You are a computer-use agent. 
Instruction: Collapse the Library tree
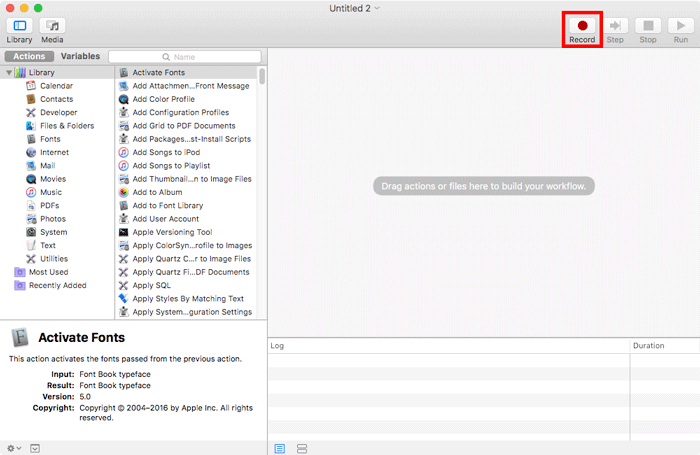9,72
